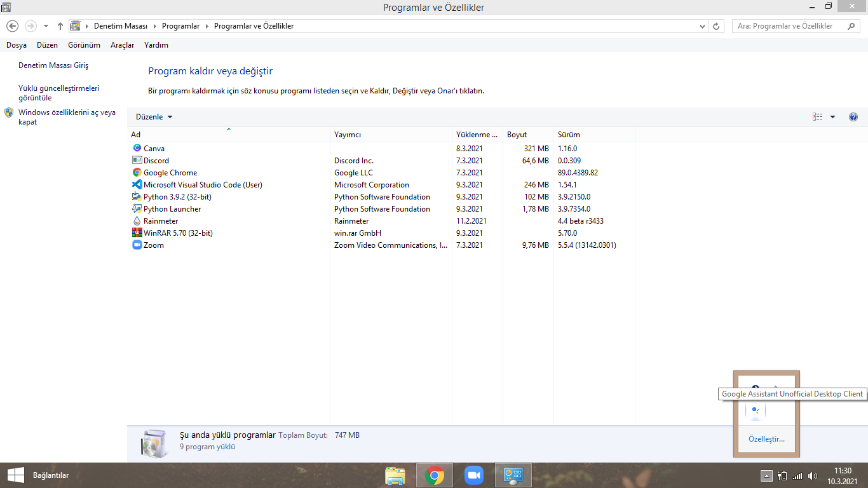Open File Explorer from the taskbar
This screenshot has height=488, width=868.
click(395, 475)
